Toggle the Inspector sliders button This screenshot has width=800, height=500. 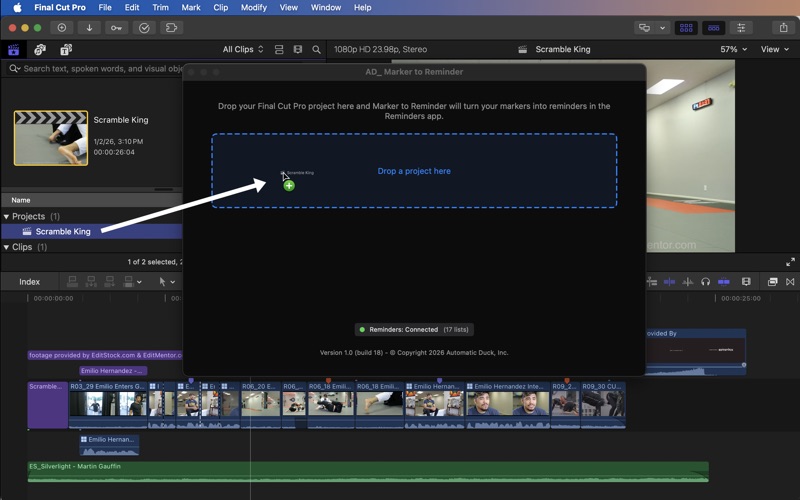click(x=741, y=28)
